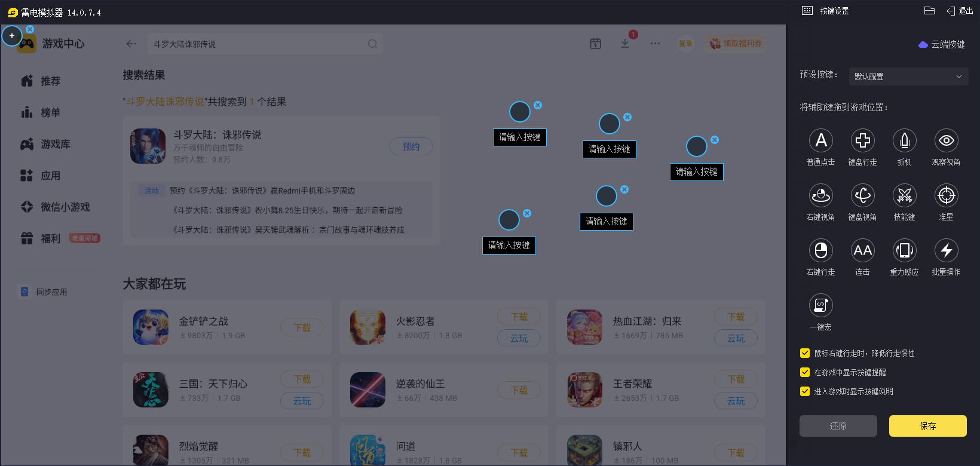
Task: Download 热血江湖：归来
Action: coord(736,317)
